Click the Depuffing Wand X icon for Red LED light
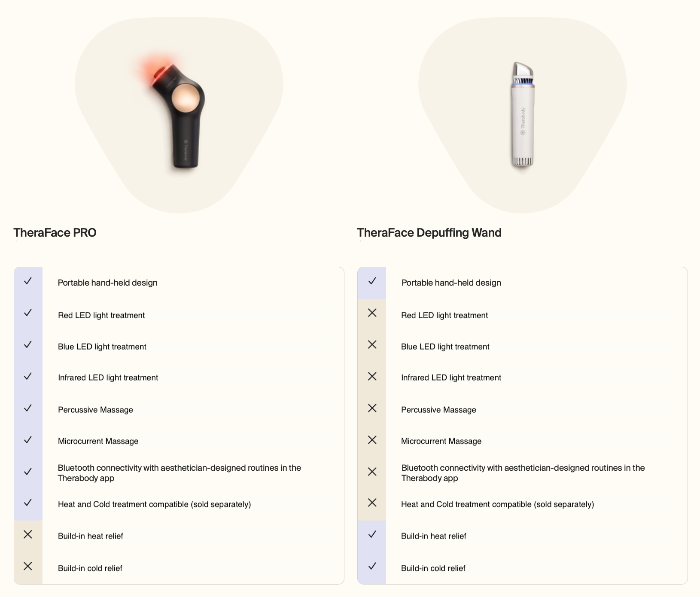Image resolution: width=700 pixels, height=597 pixels. pos(372,313)
